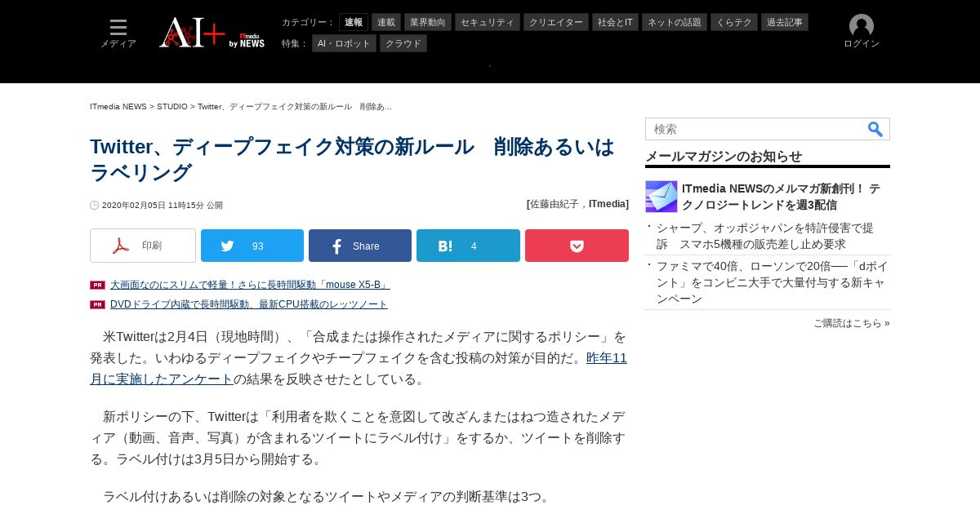This screenshot has height=514, width=980.
Task: Click the STUDIO breadcrumb link
Action: 172,107
